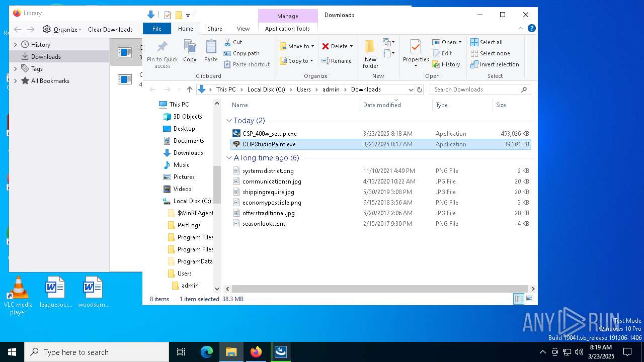Click New folder icon

[370, 47]
